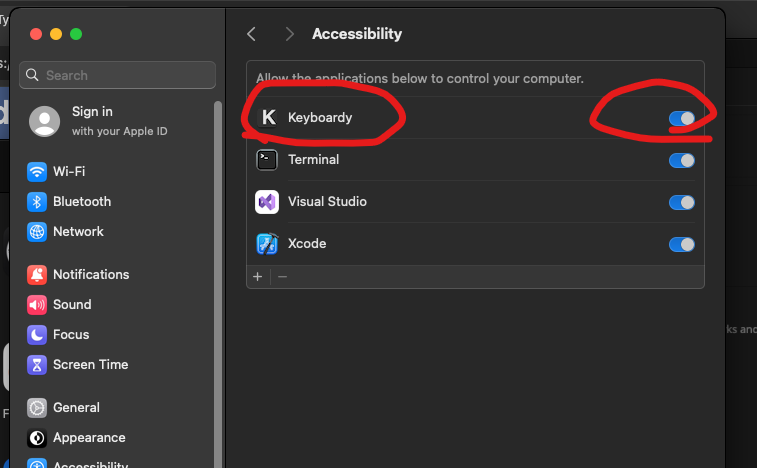Select the Keyboardy row name
Image resolution: width=757 pixels, height=468 pixels.
pos(320,117)
